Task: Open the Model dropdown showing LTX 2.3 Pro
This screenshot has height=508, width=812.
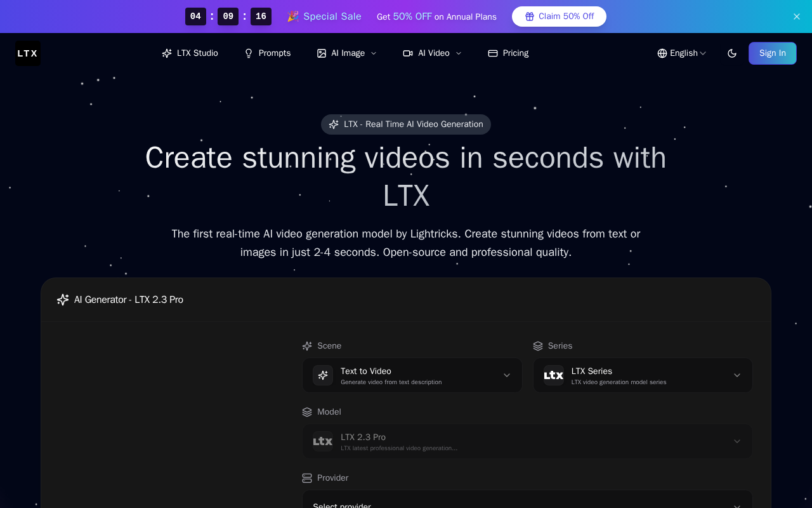Action: pyautogui.click(x=527, y=441)
